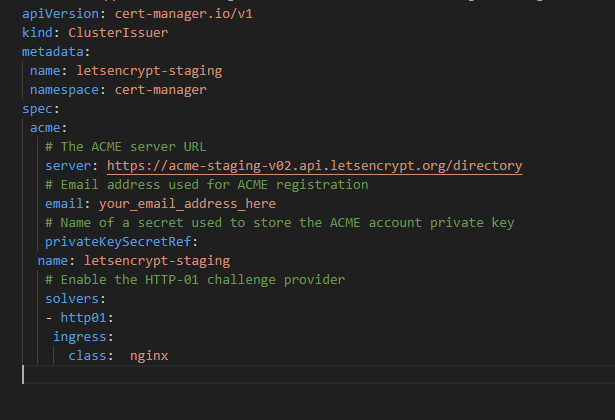Click the kind key
This screenshot has width=615, height=420.
(x=37, y=33)
